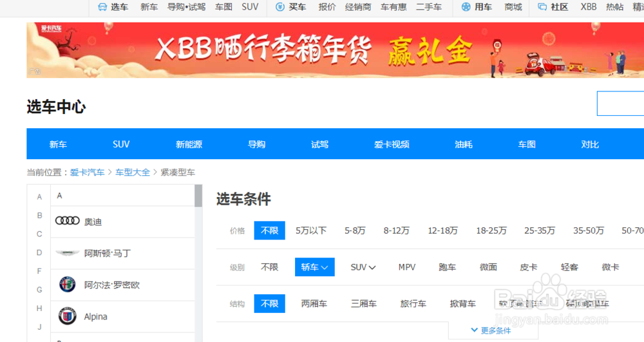This screenshot has height=342, width=644.
Task: Select price filter 5万以下
Action: coord(311,231)
